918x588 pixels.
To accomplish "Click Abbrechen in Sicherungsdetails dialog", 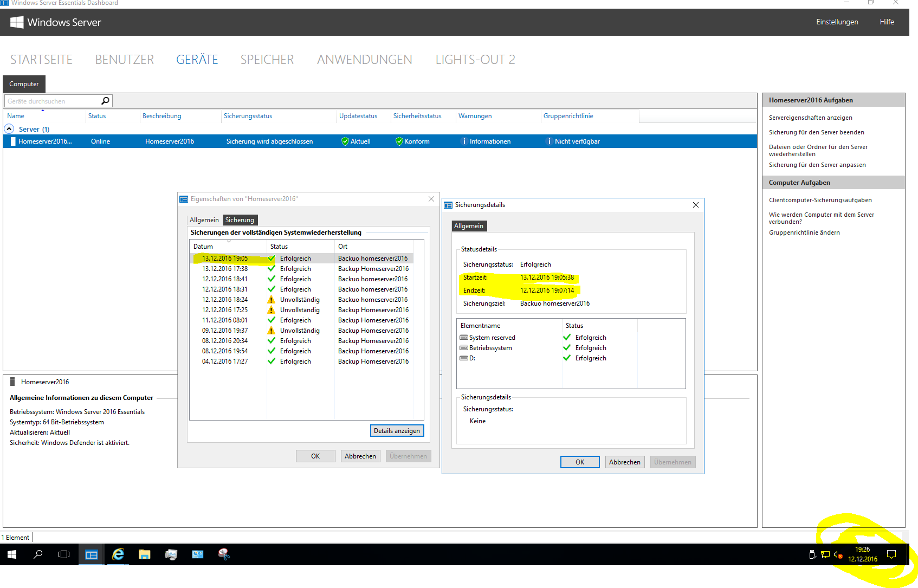I will coord(625,462).
